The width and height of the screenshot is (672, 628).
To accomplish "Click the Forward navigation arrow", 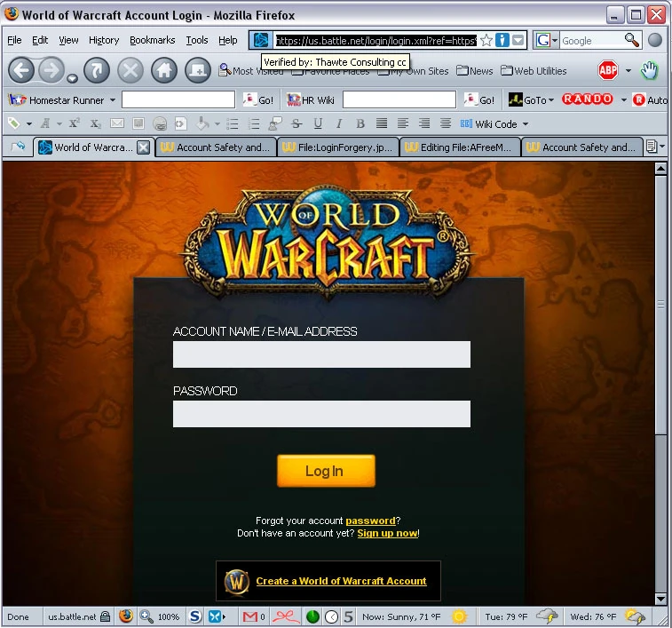I will 51,70.
